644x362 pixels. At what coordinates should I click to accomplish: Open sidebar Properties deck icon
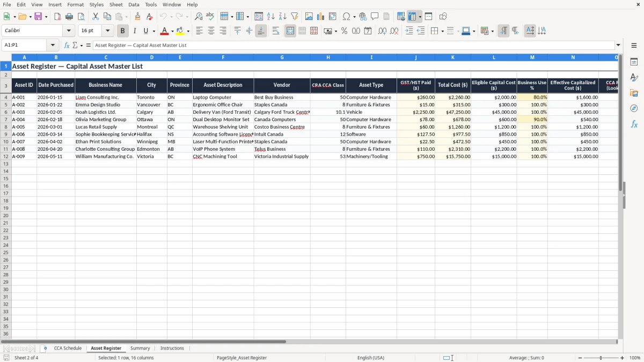coord(634,62)
